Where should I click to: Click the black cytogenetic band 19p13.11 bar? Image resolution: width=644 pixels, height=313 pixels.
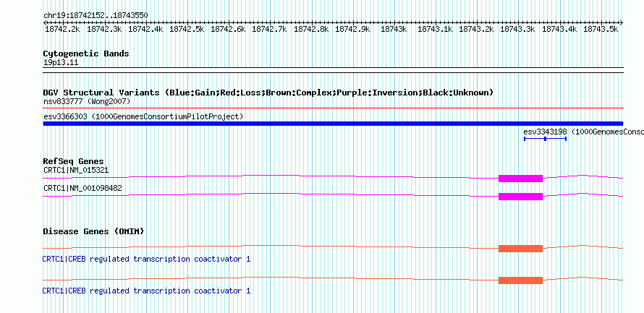coord(333,69)
